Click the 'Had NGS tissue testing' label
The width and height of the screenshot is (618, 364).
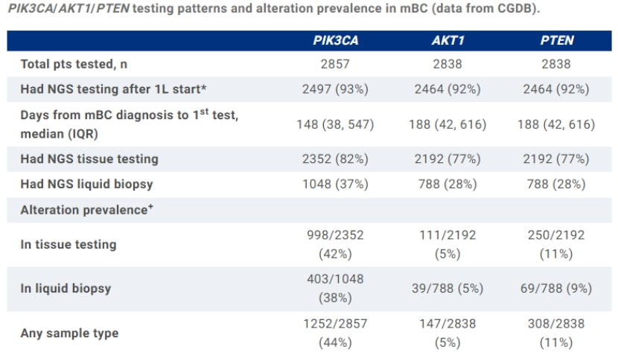click(89, 159)
